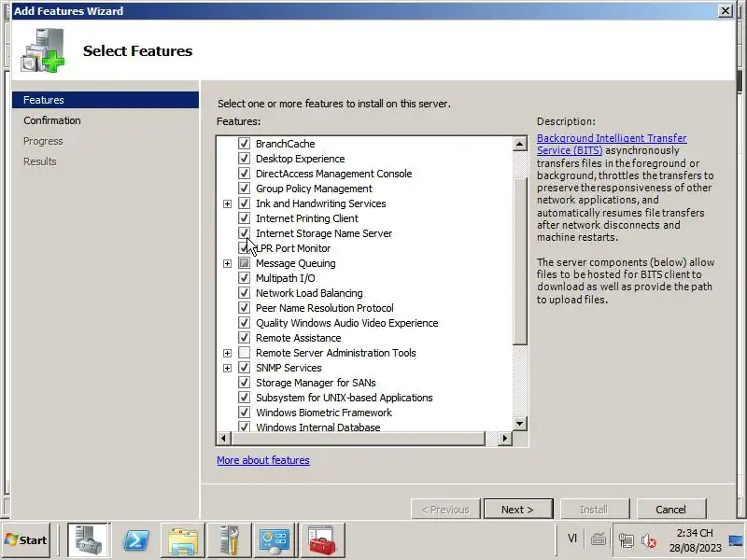The height and width of the screenshot is (560, 747).
Task: Open Windows Explorer folder icon in taskbar
Action: point(183,540)
